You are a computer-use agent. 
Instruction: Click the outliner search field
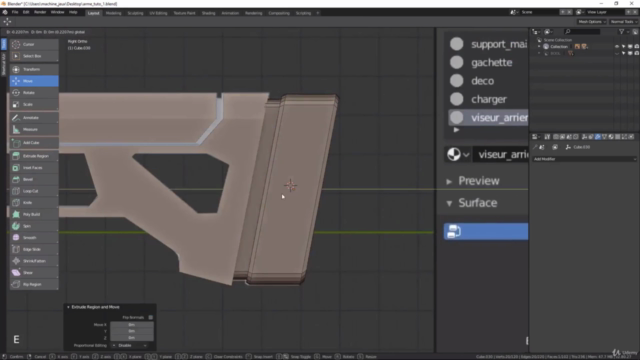(x=582, y=31)
